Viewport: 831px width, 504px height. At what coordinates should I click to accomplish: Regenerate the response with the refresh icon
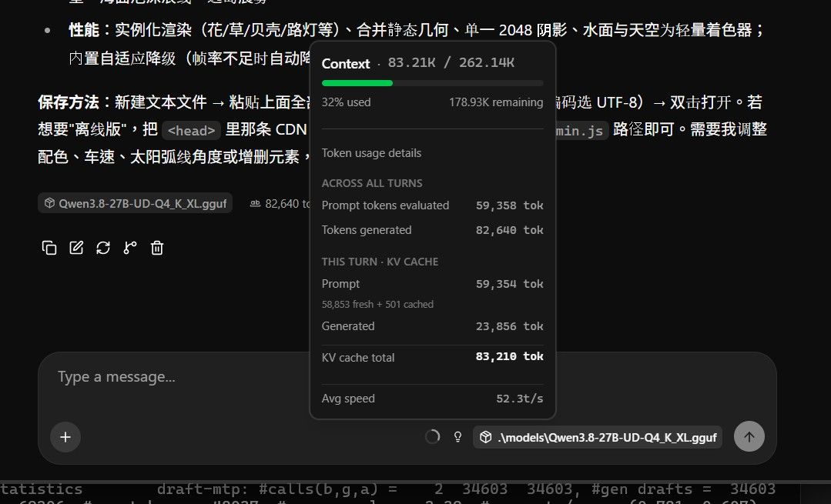click(x=103, y=248)
